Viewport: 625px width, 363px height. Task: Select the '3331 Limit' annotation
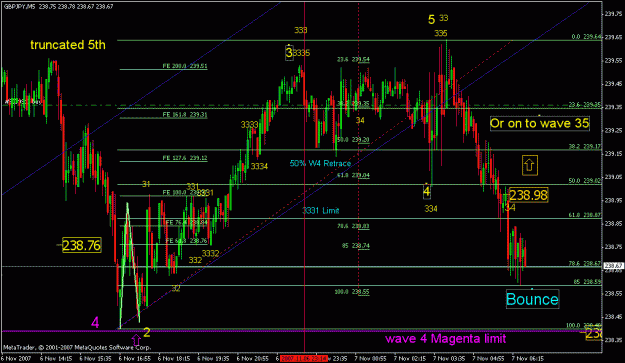pyautogui.click(x=321, y=210)
